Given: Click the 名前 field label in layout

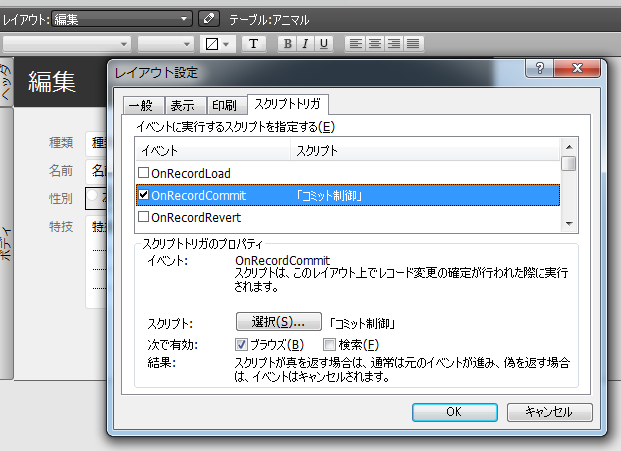Looking at the screenshot, I should 61,171.
